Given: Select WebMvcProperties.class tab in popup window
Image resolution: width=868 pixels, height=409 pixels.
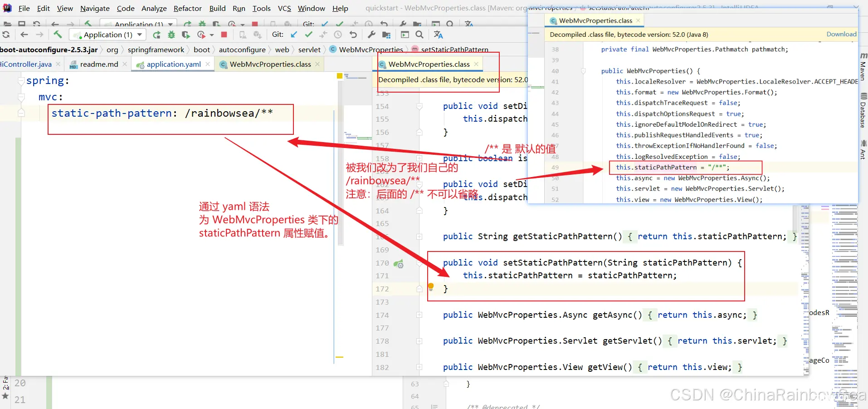Looking at the screenshot, I should point(595,20).
